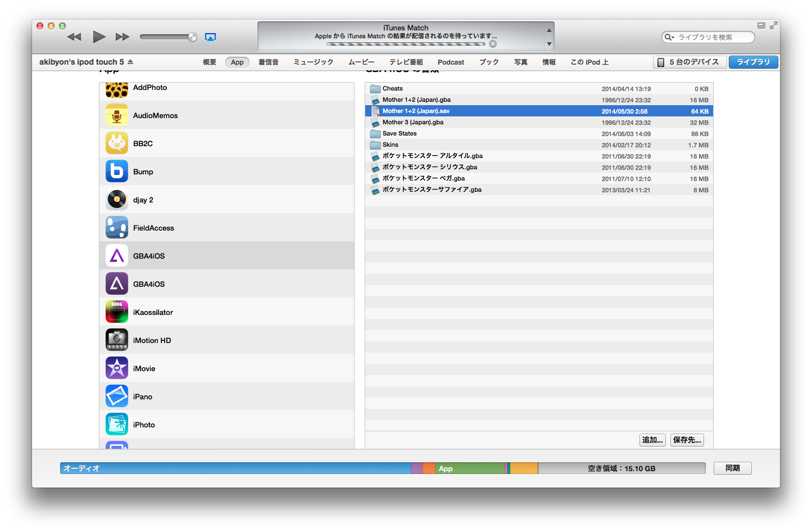
Task: Select ポケットモンスター シリウス.gba file
Action: coord(539,168)
